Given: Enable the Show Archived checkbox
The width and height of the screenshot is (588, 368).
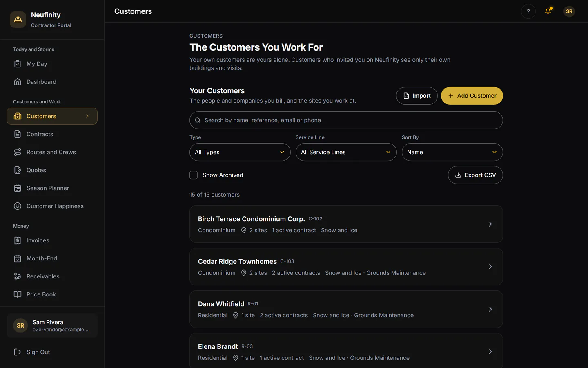Looking at the screenshot, I should click(194, 175).
